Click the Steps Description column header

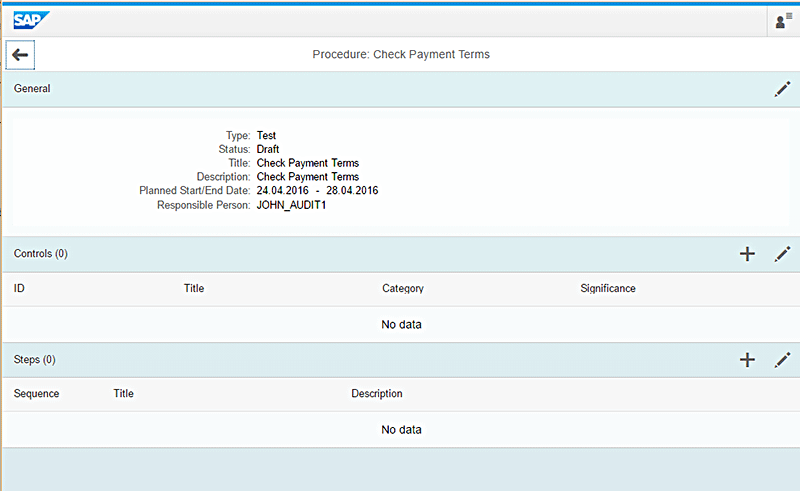point(377,394)
